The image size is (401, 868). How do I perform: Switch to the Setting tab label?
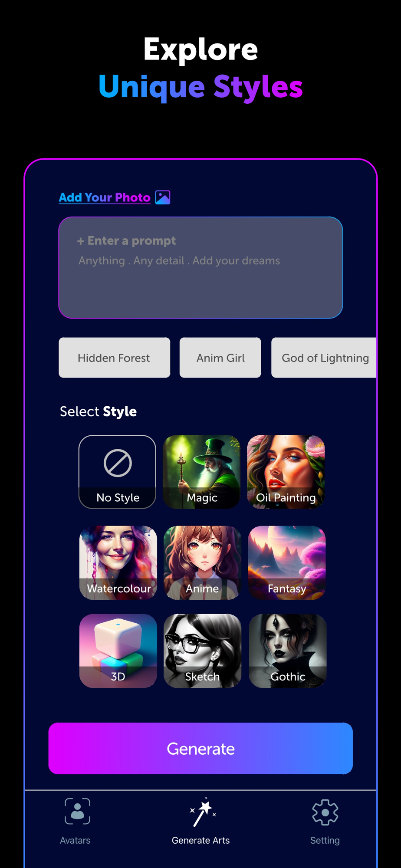tap(325, 841)
